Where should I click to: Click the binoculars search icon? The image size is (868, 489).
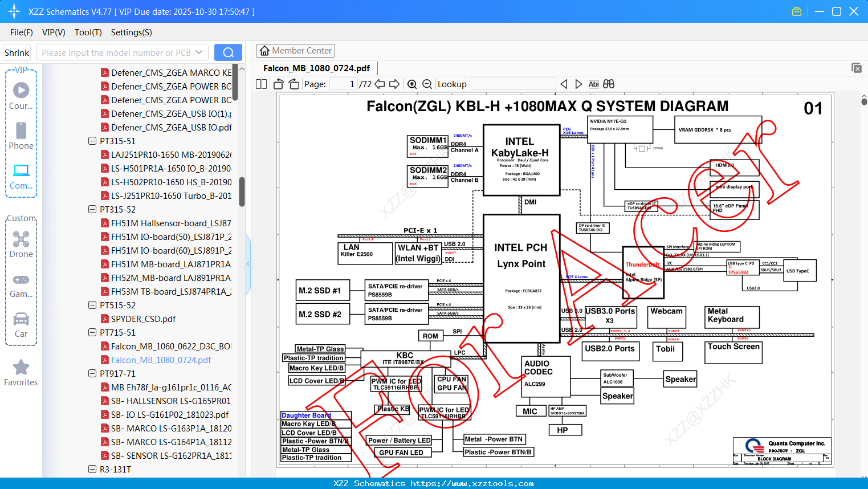(609, 84)
